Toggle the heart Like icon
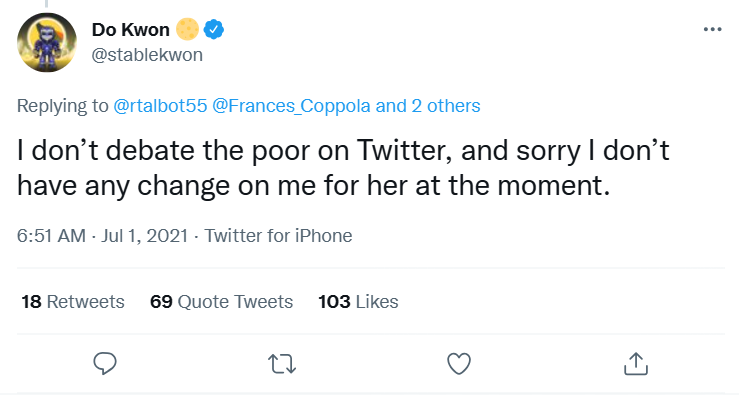The height and width of the screenshot is (406, 739). tap(458, 363)
